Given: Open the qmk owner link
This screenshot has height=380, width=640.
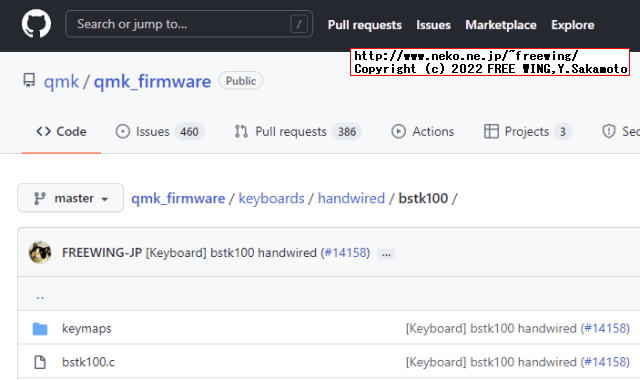Looking at the screenshot, I should point(61,82).
